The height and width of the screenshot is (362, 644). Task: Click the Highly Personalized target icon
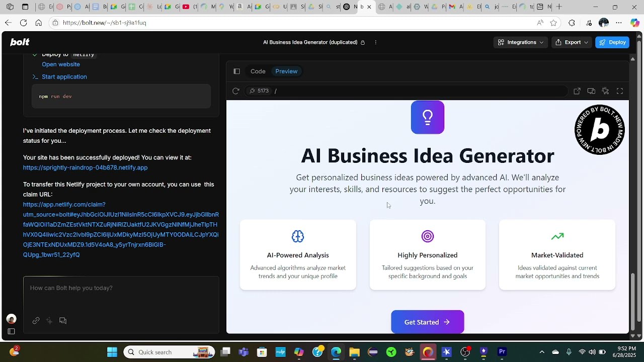pyautogui.click(x=428, y=236)
